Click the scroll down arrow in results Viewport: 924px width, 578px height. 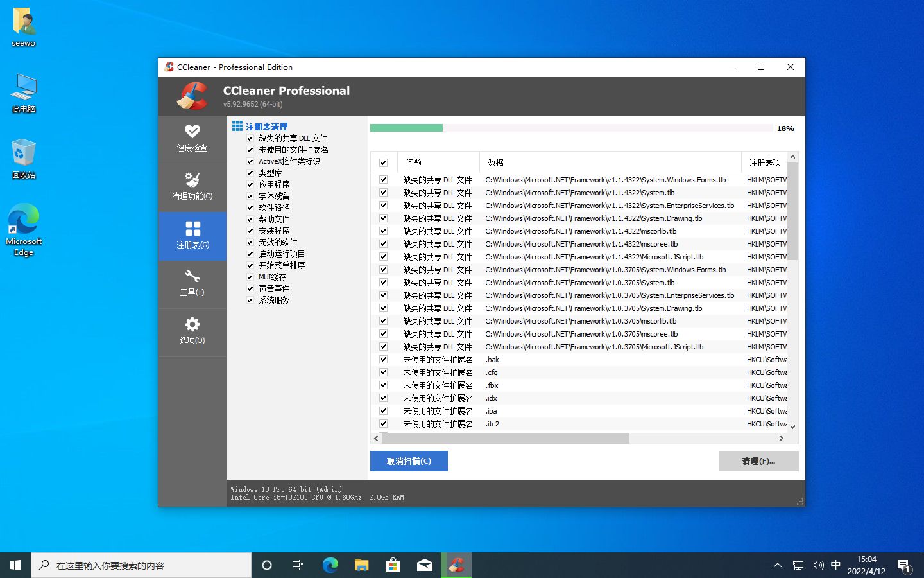792,426
